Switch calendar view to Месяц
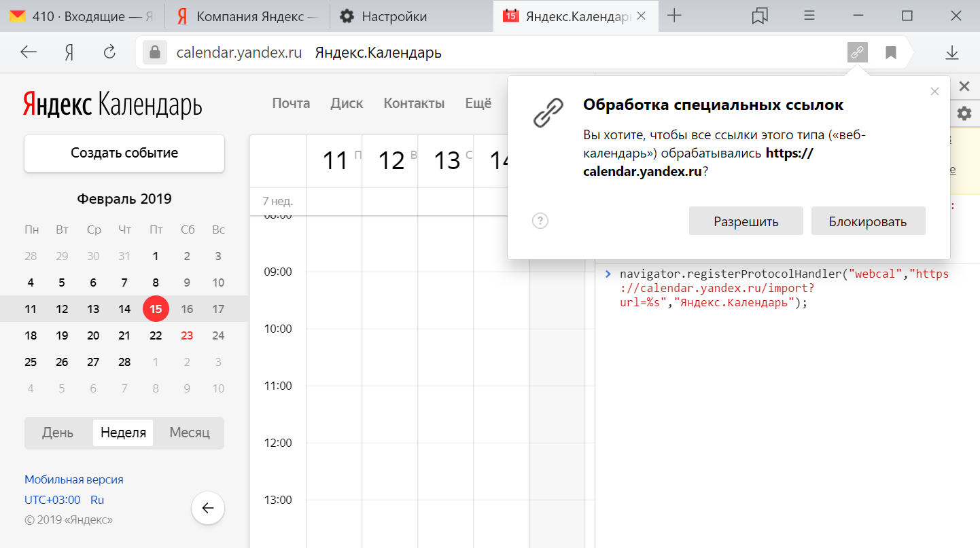 coord(190,433)
